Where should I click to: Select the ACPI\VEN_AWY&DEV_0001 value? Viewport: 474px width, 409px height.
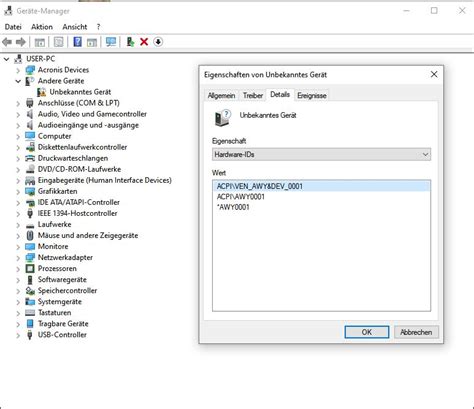pos(321,186)
